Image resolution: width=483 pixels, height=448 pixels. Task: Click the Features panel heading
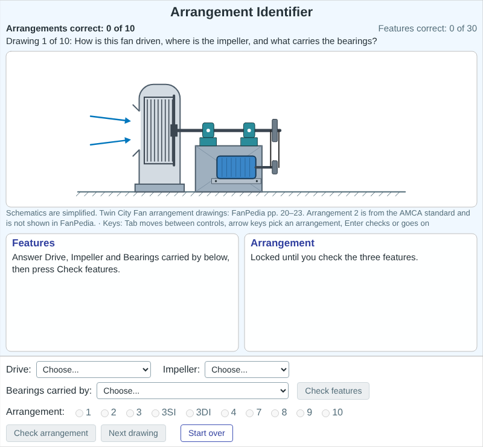click(33, 243)
